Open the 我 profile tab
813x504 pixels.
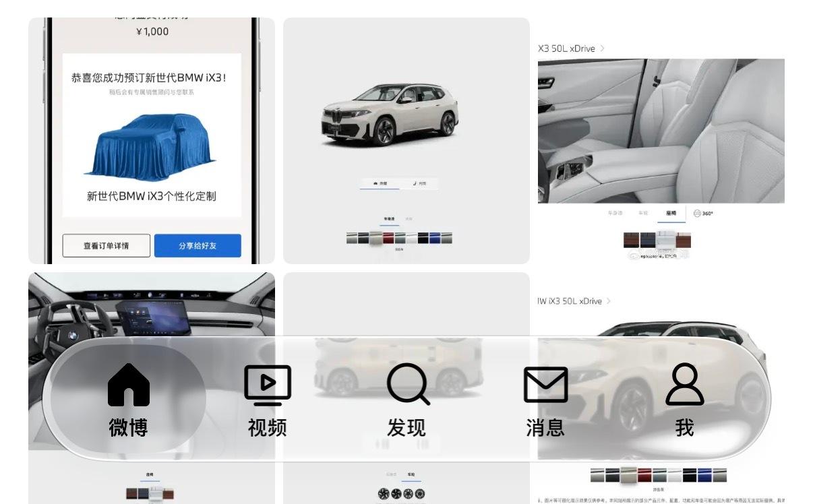(684, 400)
